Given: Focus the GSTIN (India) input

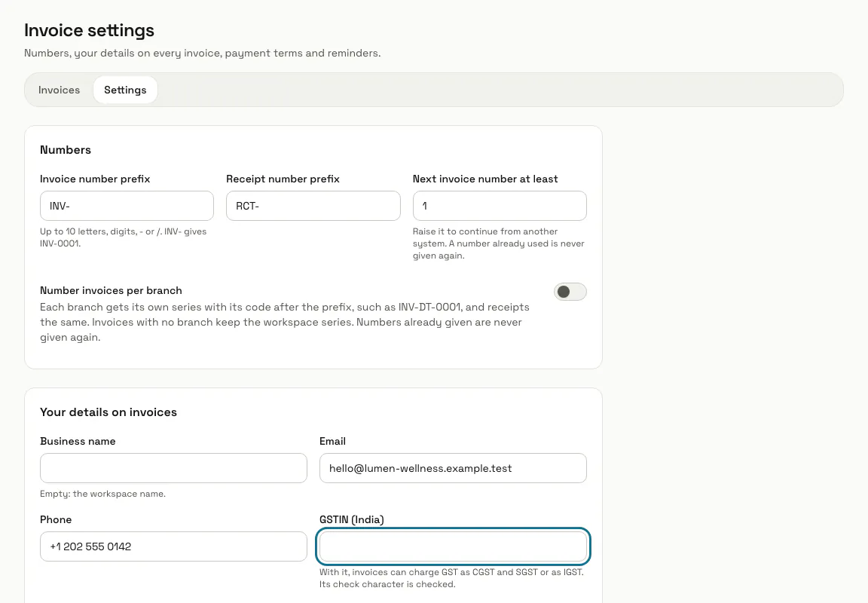Looking at the screenshot, I should [x=453, y=546].
